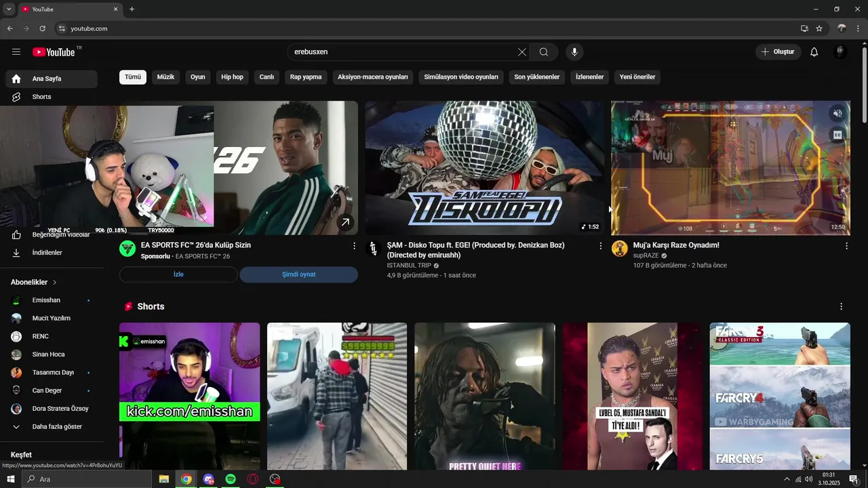Open Chrome's three-dot menu
This screenshot has width=868, height=488.
[859, 28]
